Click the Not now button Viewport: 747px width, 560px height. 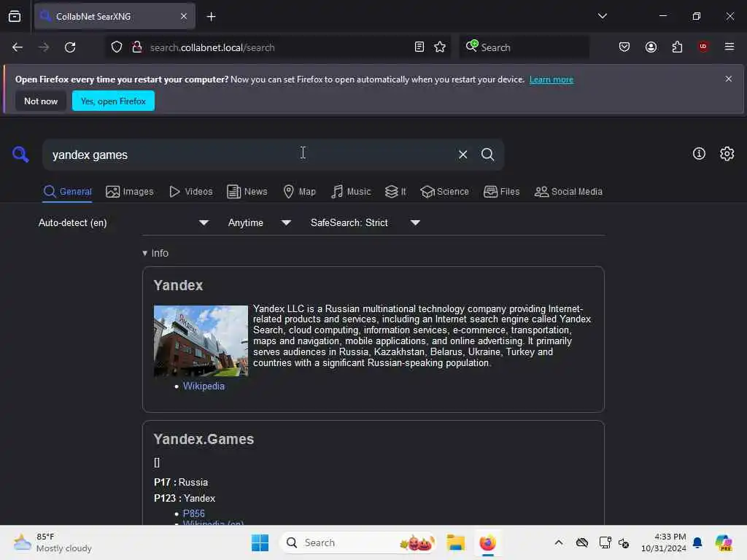(41, 101)
